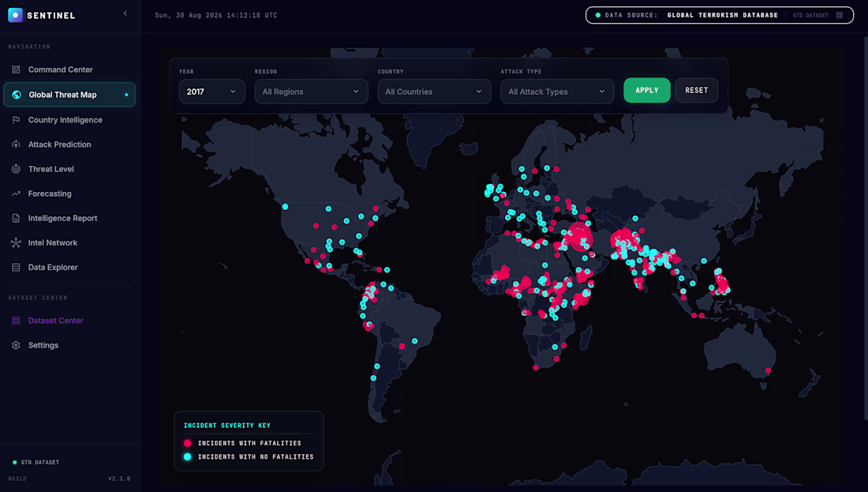Click the Dataset Center purple icon
This screenshot has height=492, width=868.
pyautogui.click(x=16, y=321)
